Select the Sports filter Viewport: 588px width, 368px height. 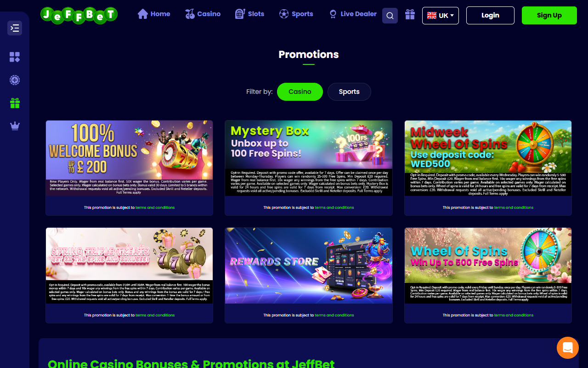pos(349,92)
